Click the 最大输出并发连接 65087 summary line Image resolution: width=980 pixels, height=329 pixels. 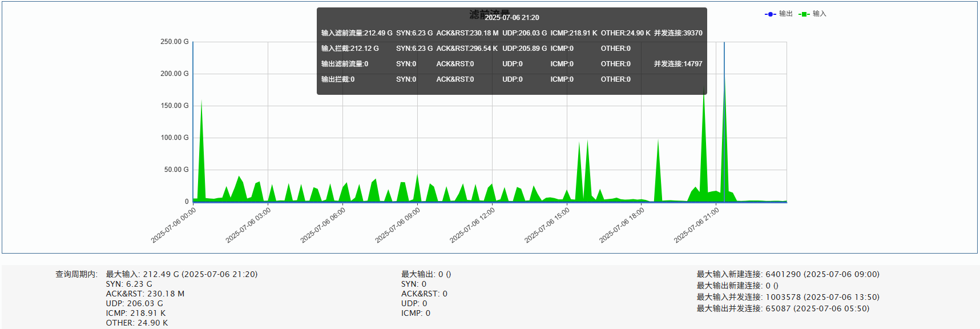(783, 308)
